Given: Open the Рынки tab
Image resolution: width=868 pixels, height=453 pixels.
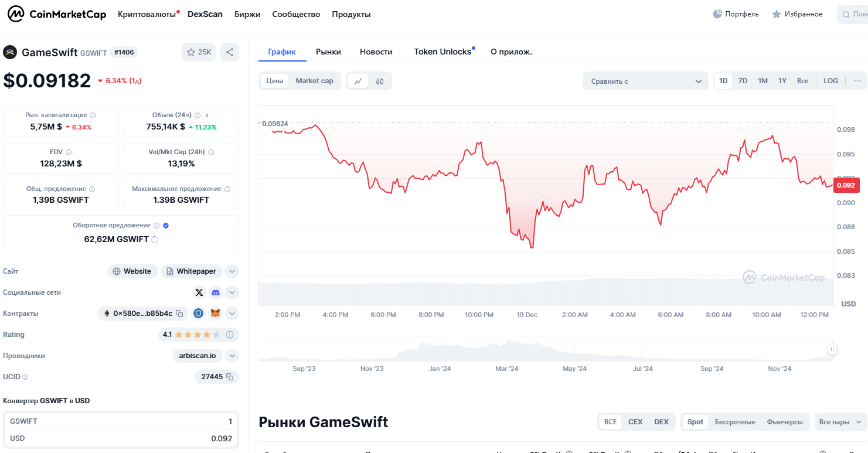Looking at the screenshot, I should click(x=328, y=52).
